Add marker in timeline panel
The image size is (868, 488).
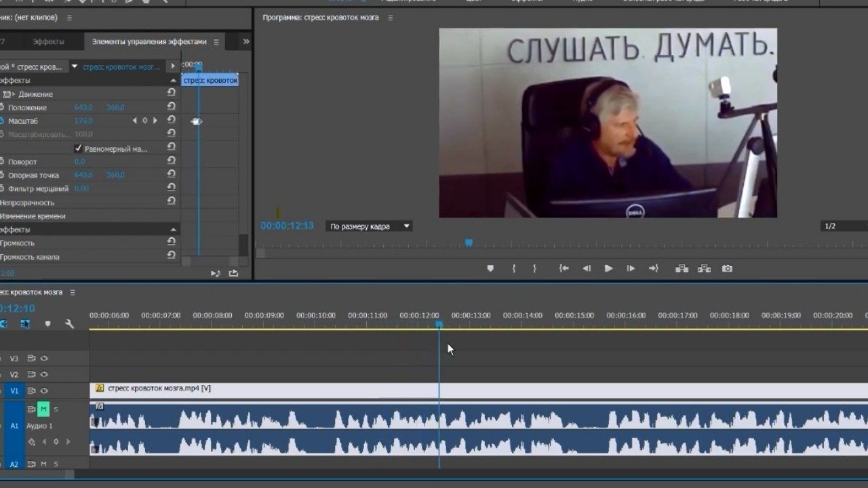(47, 324)
